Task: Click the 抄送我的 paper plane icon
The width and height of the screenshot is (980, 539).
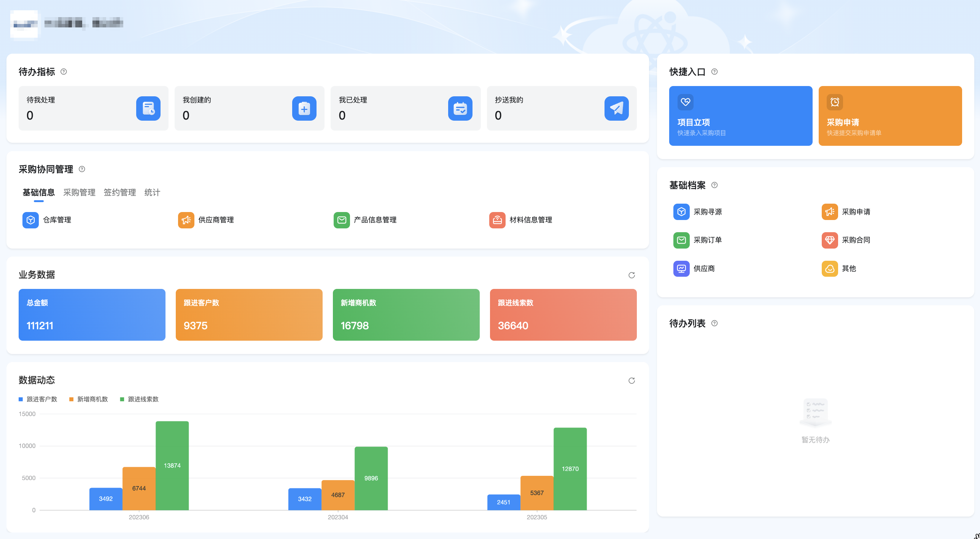Action: (616, 108)
